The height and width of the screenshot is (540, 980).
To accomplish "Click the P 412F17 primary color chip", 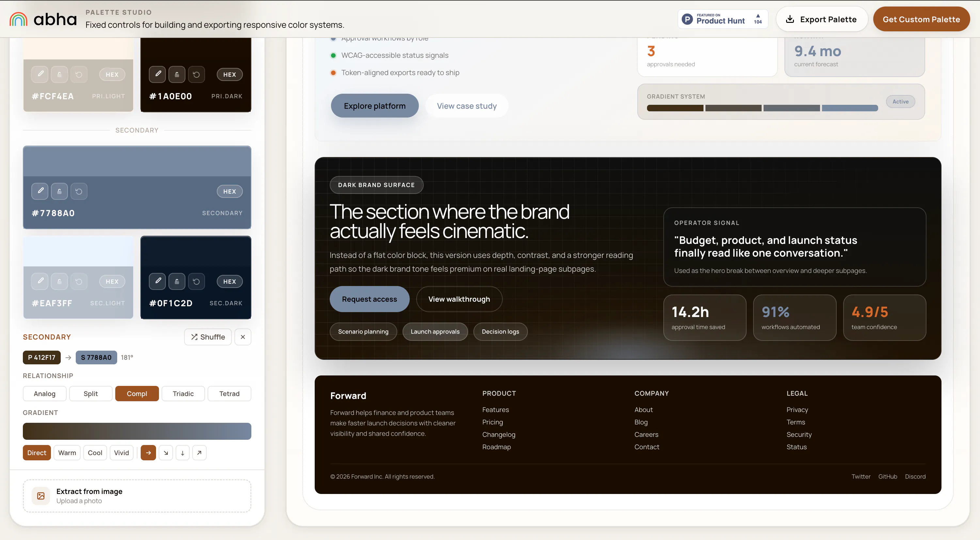I will click(41, 357).
